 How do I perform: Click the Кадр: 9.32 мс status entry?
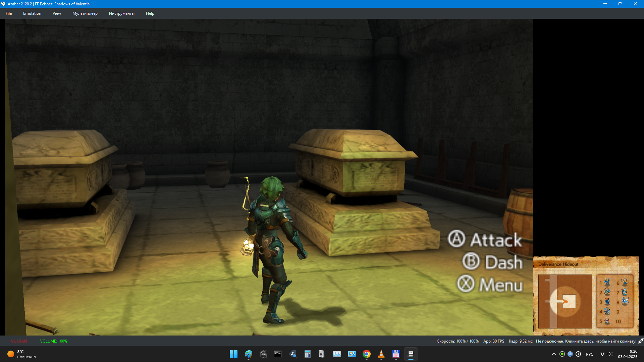point(521,341)
